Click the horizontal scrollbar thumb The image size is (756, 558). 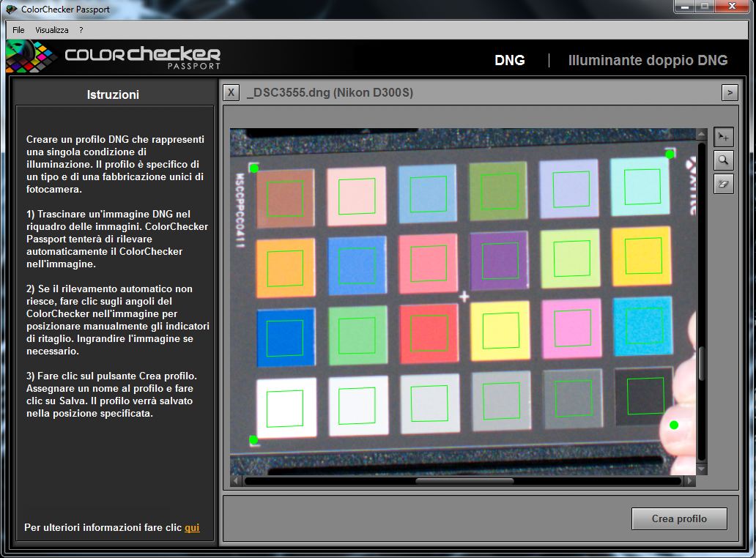pyautogui.click(x=464, y=480)
